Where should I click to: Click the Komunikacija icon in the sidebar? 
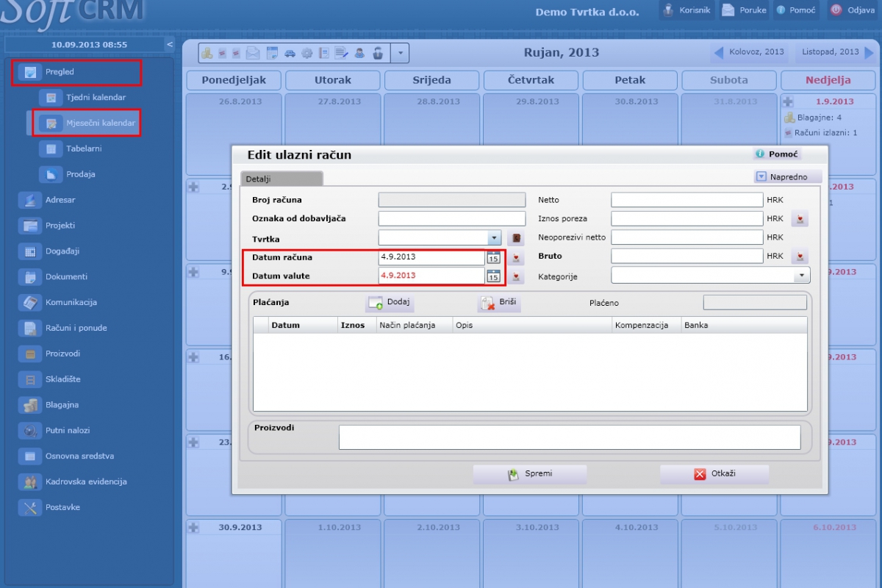click(x=30, y=302)
